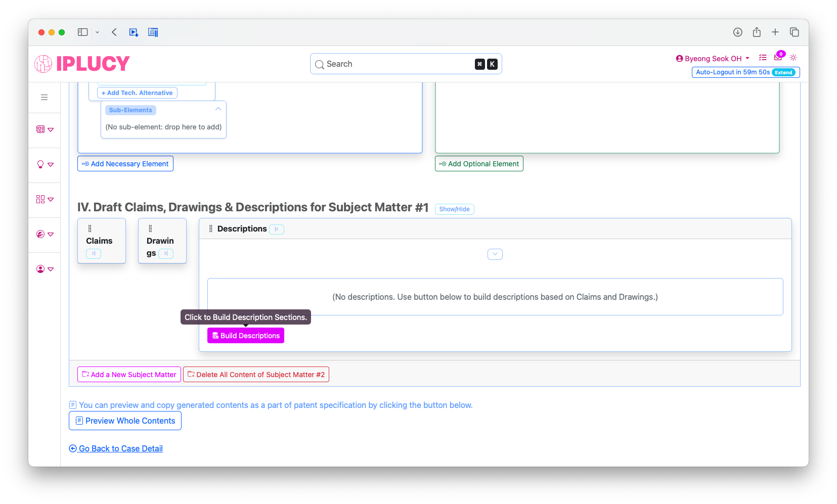The image size is (837, 504).
Task: Click the IPLUCY logo
Action: coord(82,64)
